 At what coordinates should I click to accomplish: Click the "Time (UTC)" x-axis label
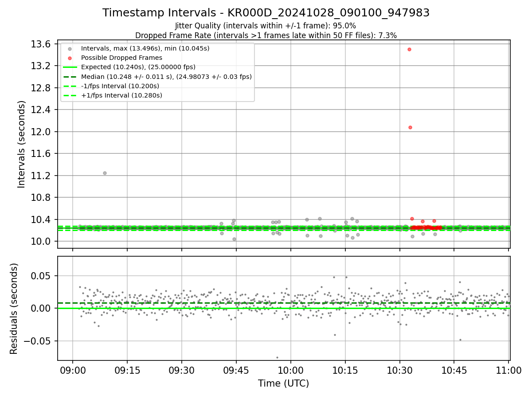coord(284,383)
